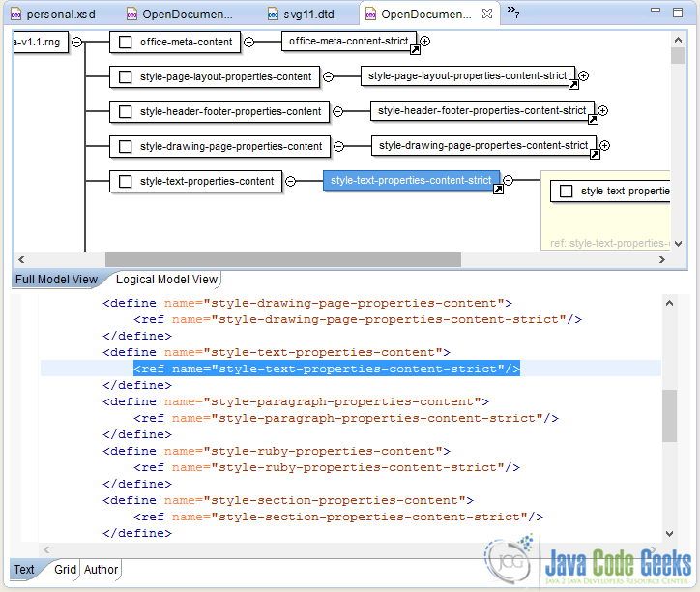Switch to the Author editing mode
This screenshot has height=592, width=700.
(101, 570)
